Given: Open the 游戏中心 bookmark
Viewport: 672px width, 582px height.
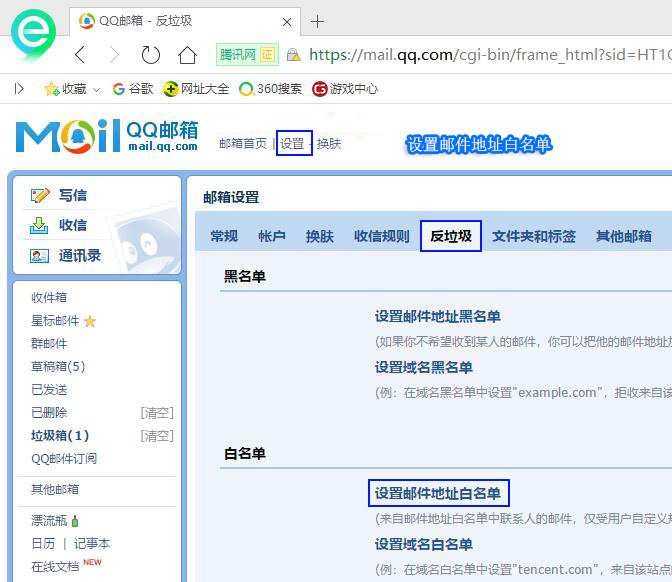Looking at the screenshot, I should click(345, 89).
